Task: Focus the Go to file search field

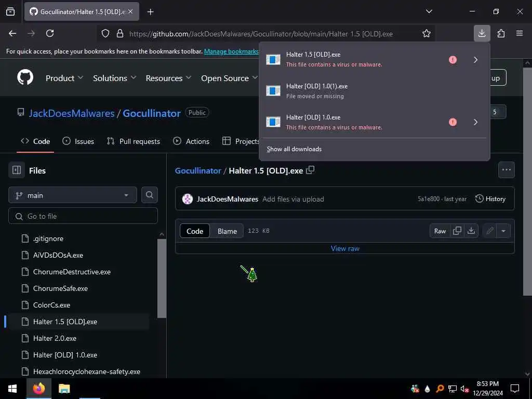Action: click(83, 216)
